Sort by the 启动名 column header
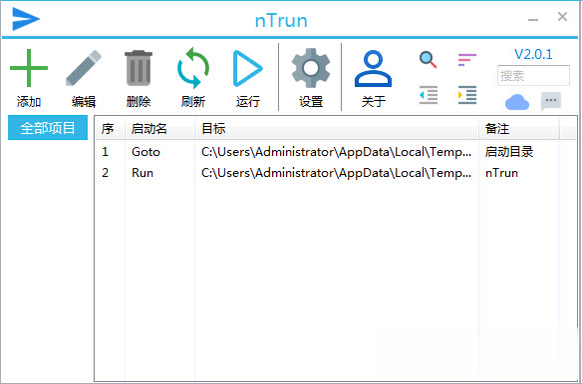The height and width of the screenshot is (384, 582). [x=160, y=129]
